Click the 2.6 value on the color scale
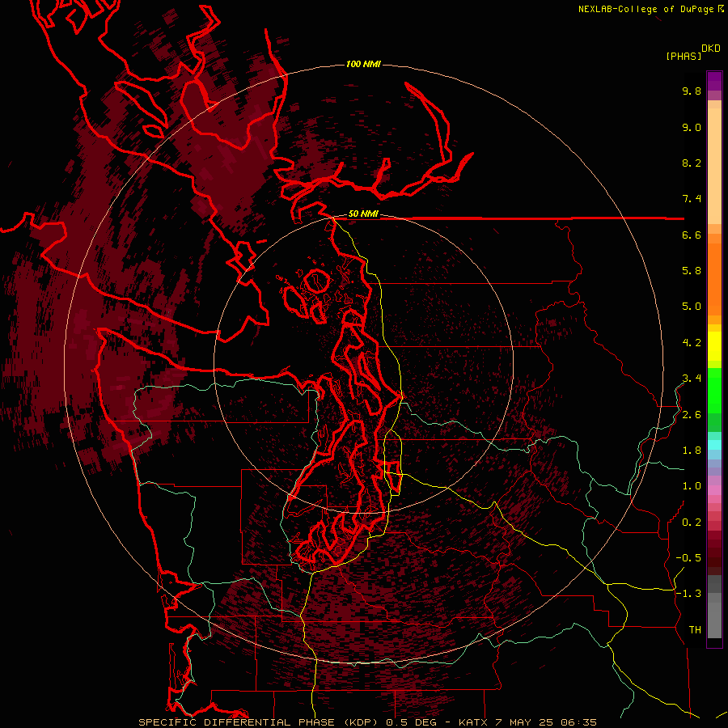This screenshot has width=728, height=728. click(x=692, y=415)
